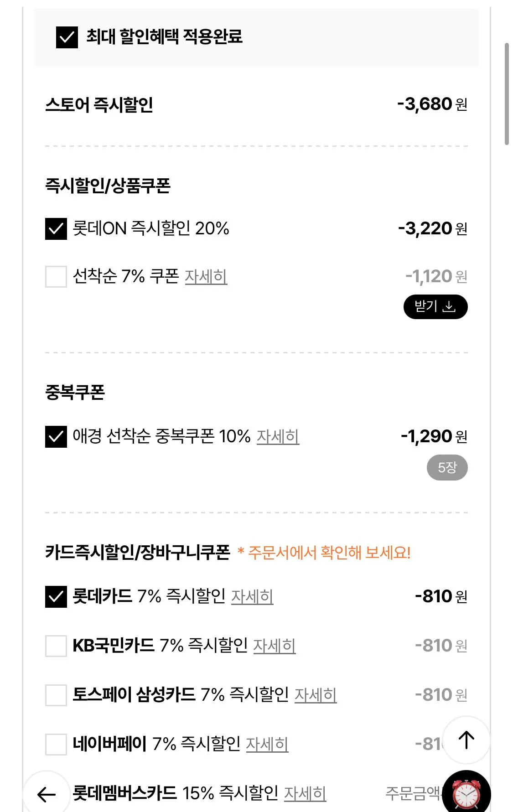This screenshot has height=812, width=513.
Task: Check the KB국민카드 7% 즉시할인 box
Action: coord(56,646)
